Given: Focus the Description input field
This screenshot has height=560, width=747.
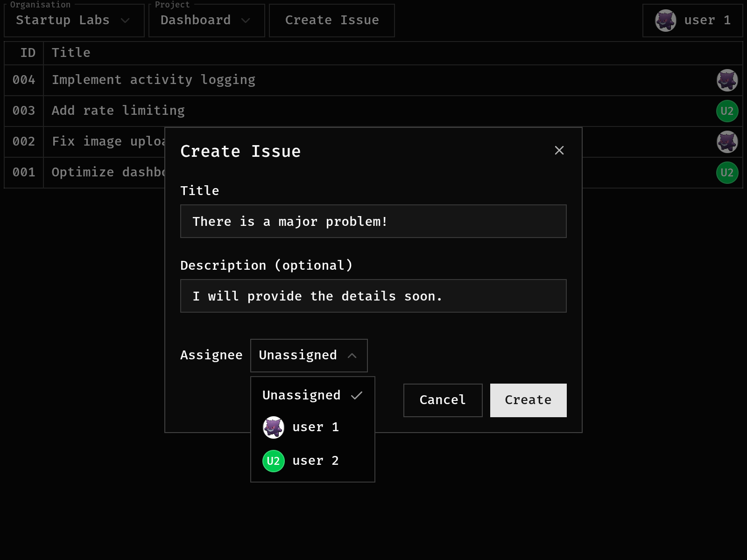Looking at the screenshot, I should pos(373,296).
